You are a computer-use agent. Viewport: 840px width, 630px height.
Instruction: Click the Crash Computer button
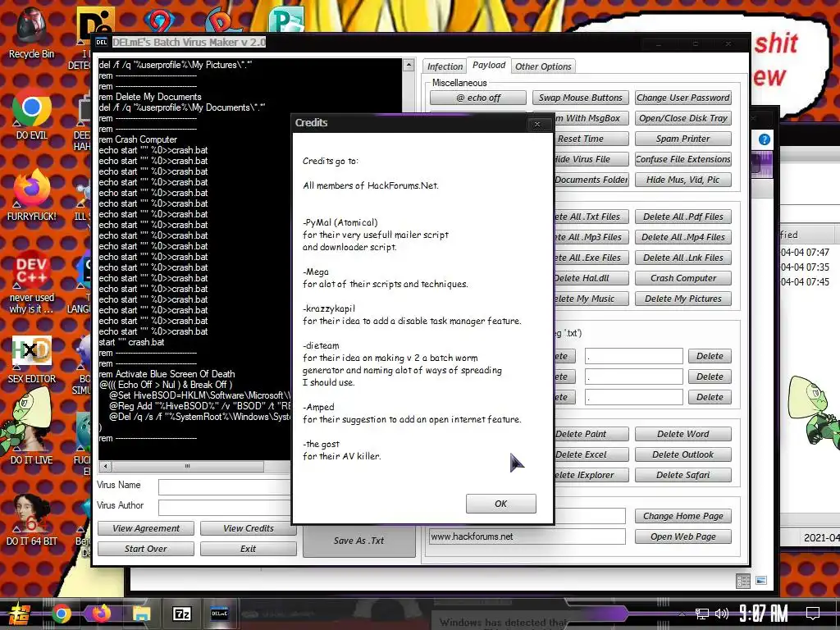[683, 278]
